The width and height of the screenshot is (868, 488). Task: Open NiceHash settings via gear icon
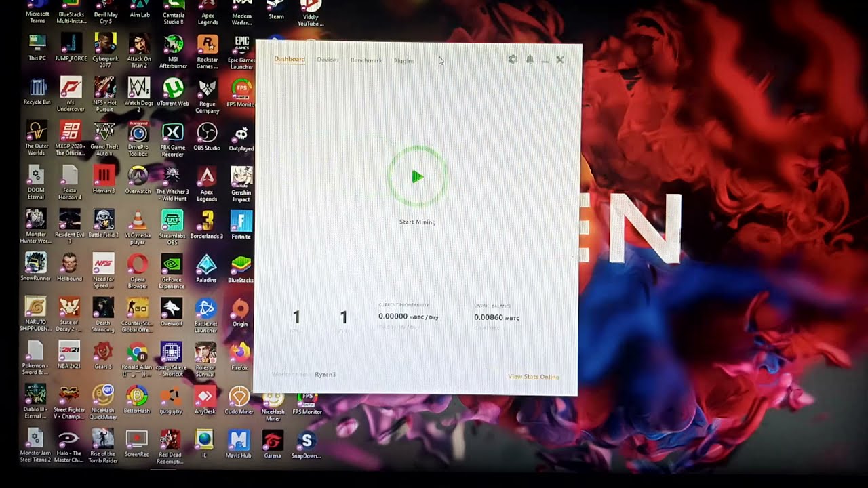point(513,60)
